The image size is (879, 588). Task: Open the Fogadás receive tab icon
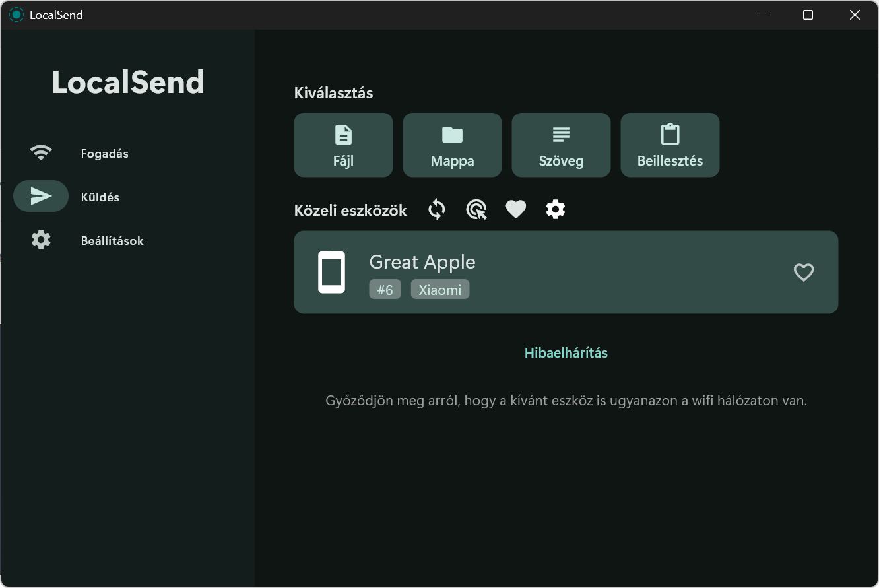click(41, 152)
